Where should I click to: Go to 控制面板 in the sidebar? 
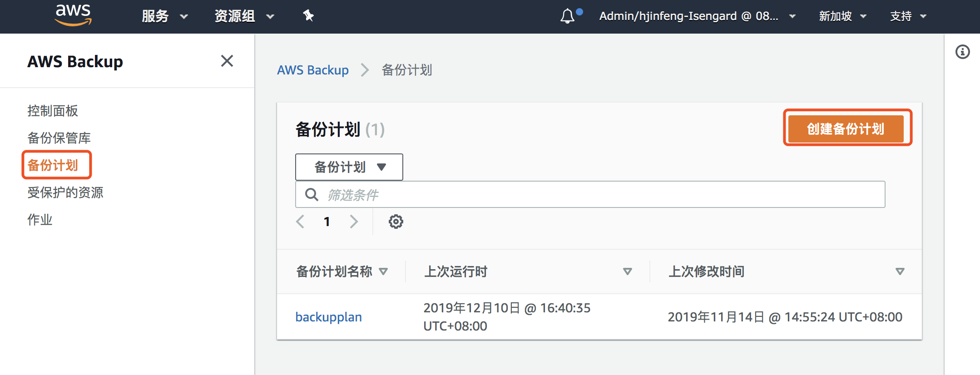[x=53, y=111]
